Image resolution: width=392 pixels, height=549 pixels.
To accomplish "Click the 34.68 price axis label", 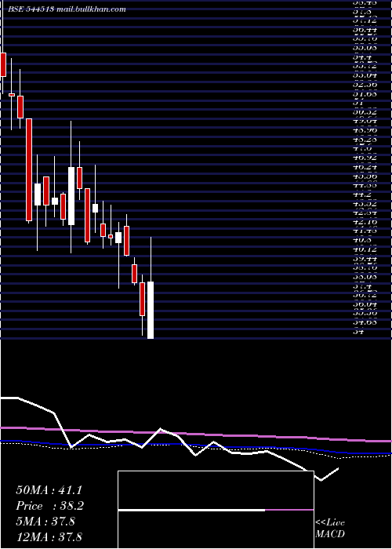I will tap(365, 323).
